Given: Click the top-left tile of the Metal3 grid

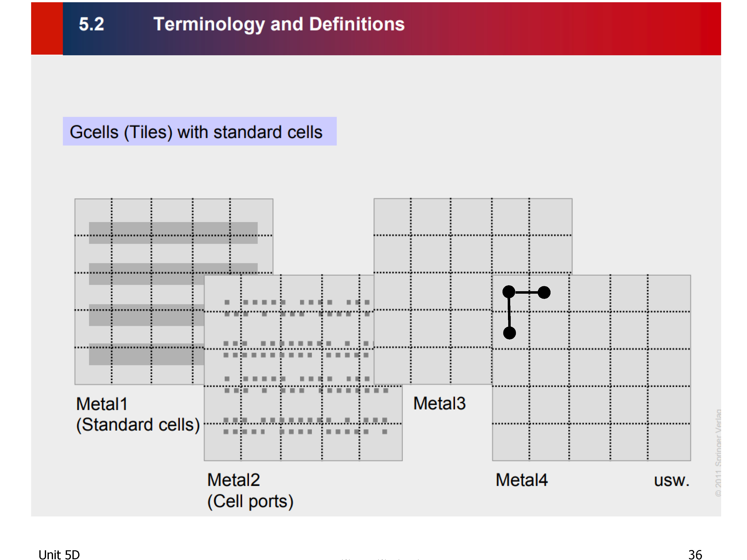Looking at the screenshot, I should (x=392, y=217).
